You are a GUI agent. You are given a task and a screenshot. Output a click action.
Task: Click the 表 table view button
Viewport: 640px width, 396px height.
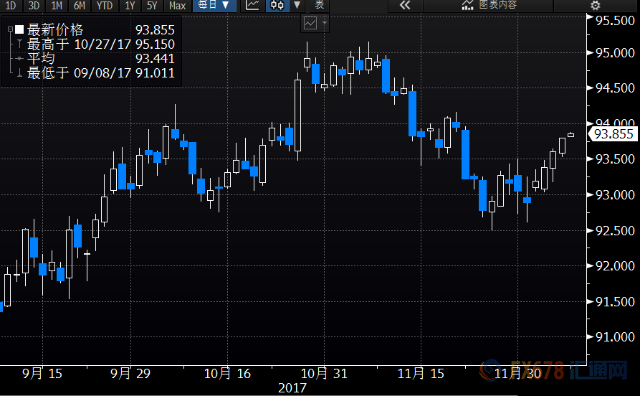tap(319, 5)
